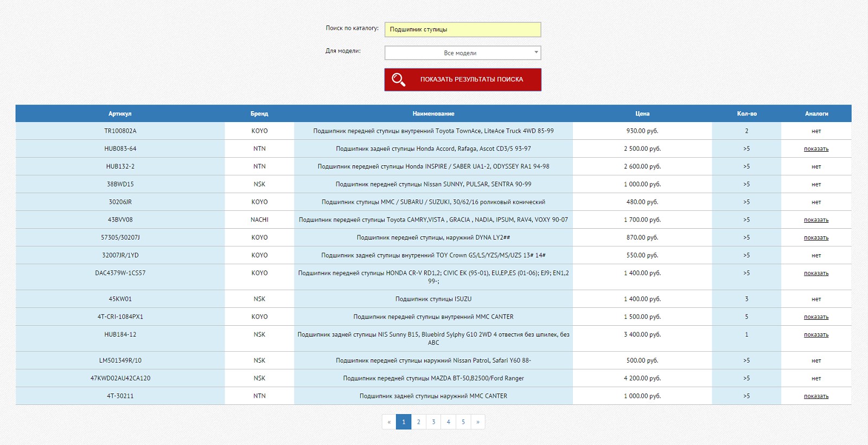
Task: Click price '930.00 руб.' cell
Action: tap(642, 131)
